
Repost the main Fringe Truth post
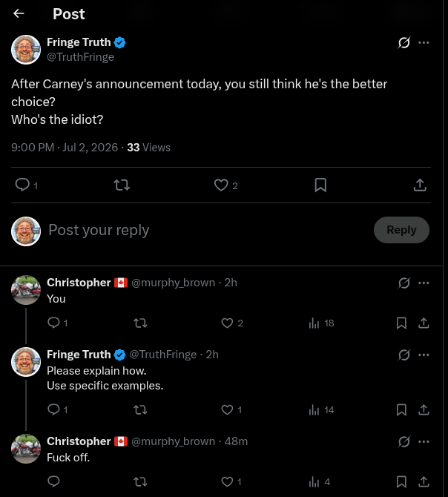coord(122,185)
